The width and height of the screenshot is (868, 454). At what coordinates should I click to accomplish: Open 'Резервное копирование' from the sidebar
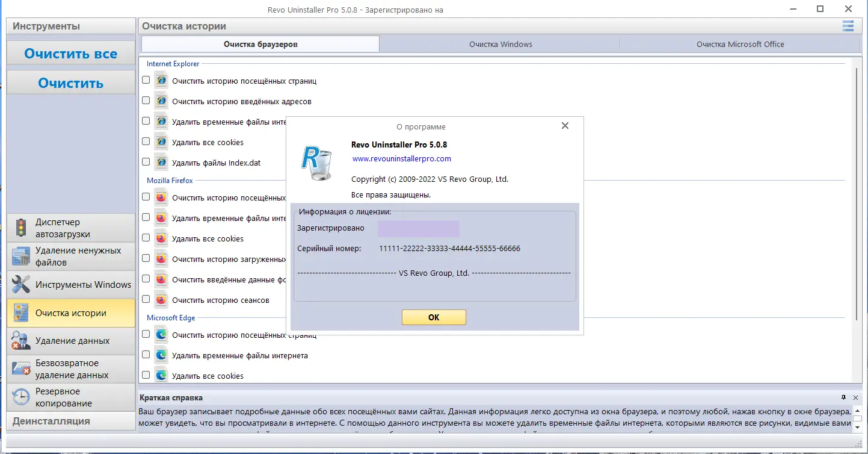coord(71,397)
